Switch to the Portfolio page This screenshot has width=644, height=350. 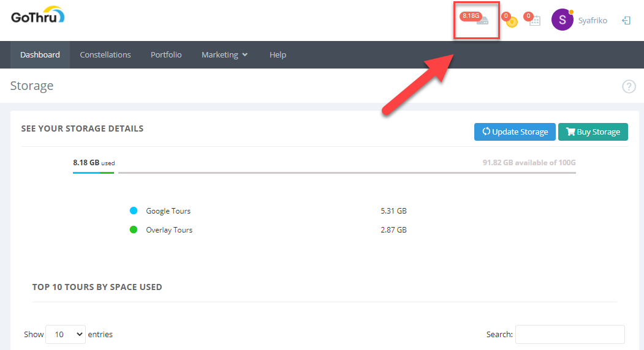point(166,54)
